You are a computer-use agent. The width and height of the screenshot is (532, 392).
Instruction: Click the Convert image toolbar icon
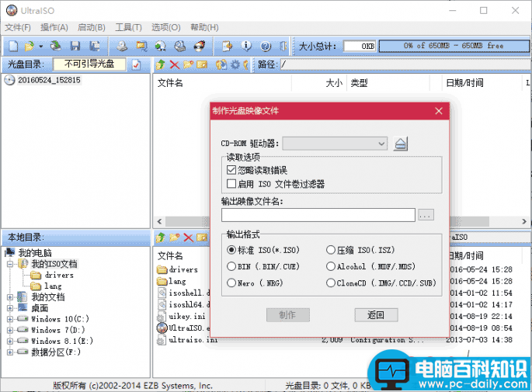pos(161,46)
